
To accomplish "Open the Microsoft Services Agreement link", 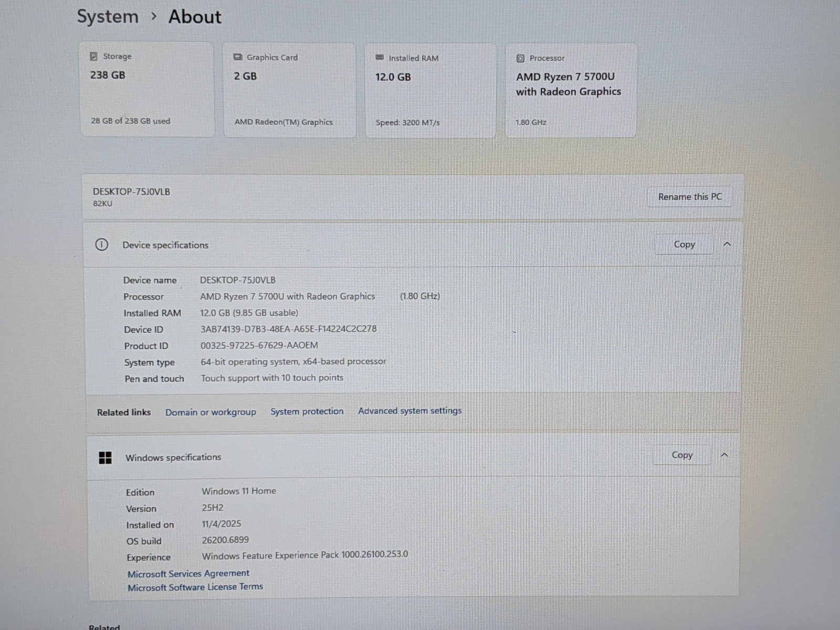I will coord(188,573).
